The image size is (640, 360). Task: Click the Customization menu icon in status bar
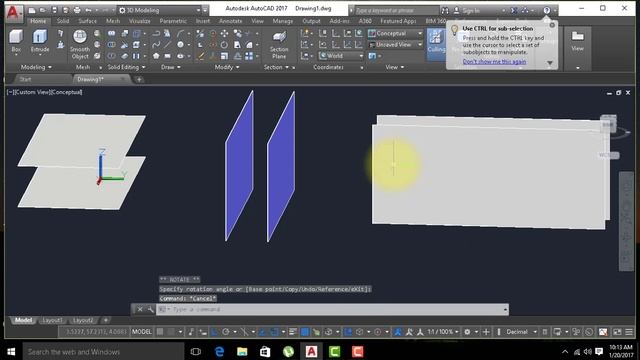629,332
